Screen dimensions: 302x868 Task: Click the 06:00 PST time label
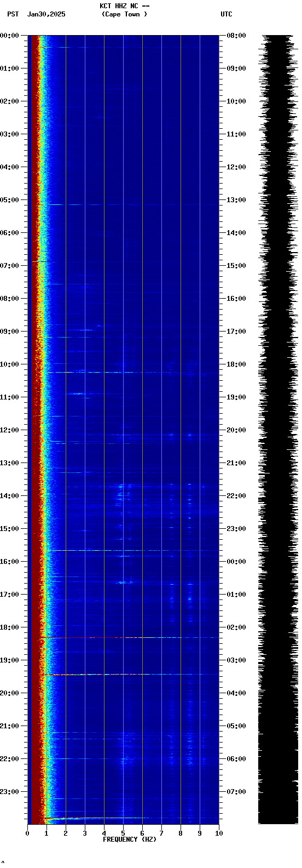[9, 233]
